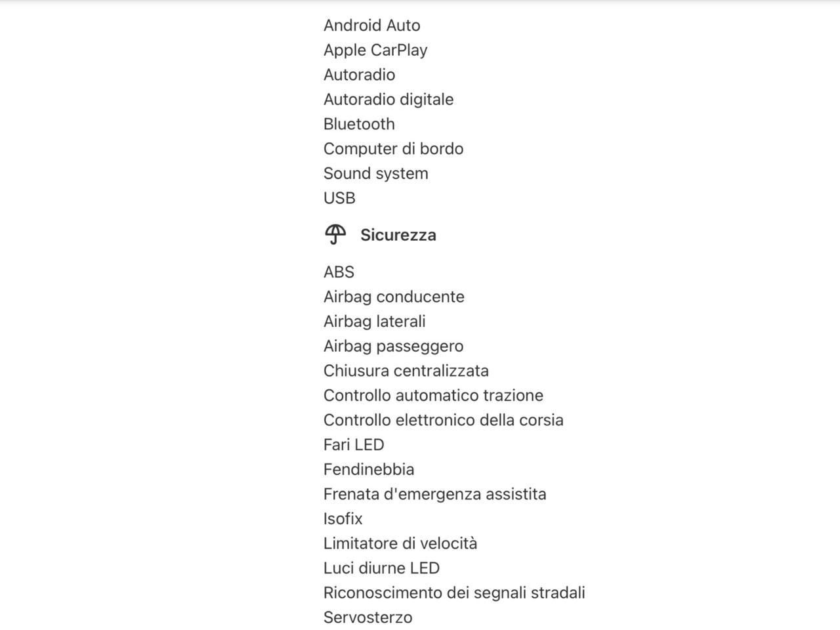Click the umbrella icon beside Sicurezza
The width and height of the screenshot is (840, 630).
[335, 234]
